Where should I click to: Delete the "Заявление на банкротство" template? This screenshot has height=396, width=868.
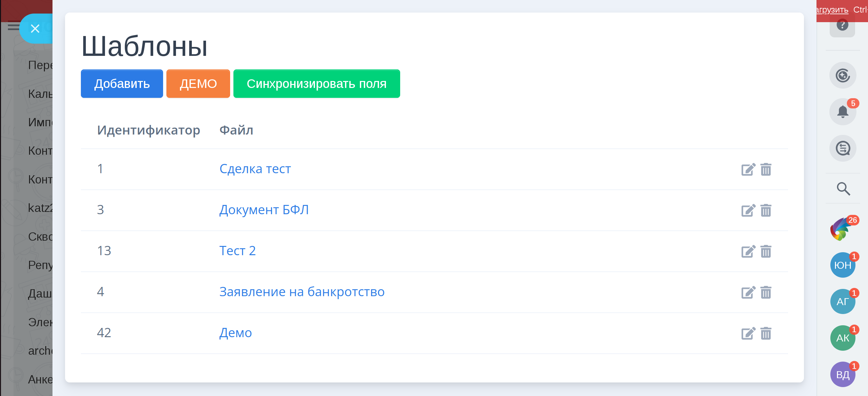[766, 293]
